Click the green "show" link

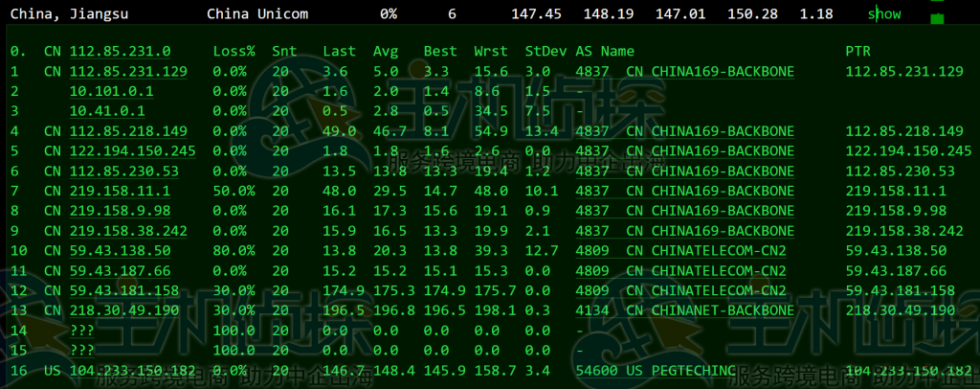pyautogui.click(x=883, y=13)
